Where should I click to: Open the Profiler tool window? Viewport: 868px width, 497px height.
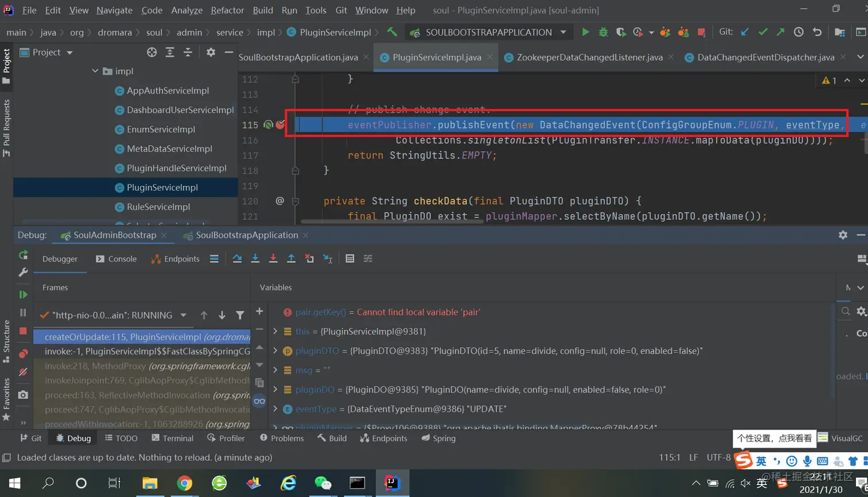(x=226, y=438)
